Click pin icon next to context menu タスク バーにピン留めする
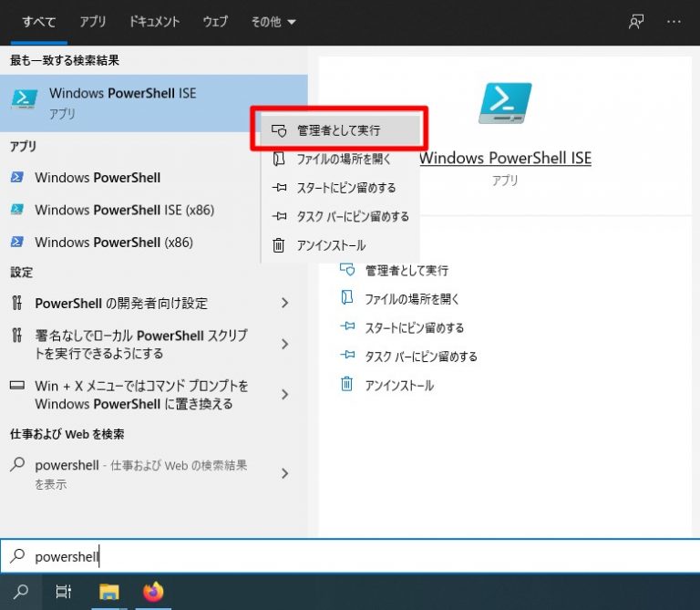Screen dimensions: 700x610 pos(280,217)
